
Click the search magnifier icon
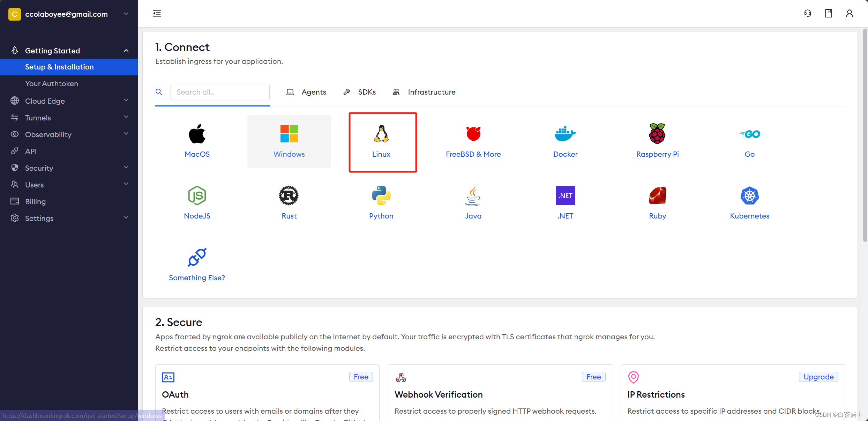click(x=159, y=92)
